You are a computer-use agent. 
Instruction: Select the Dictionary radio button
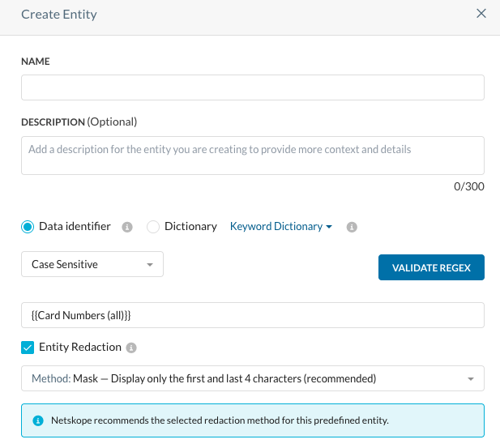point(153,227)
